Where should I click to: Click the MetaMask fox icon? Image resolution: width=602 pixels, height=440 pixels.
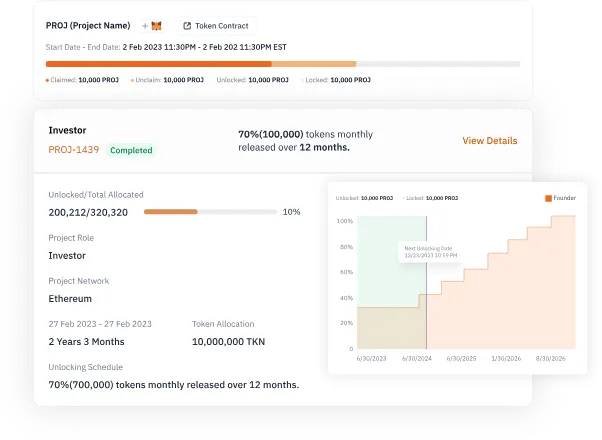pos(157,26)
